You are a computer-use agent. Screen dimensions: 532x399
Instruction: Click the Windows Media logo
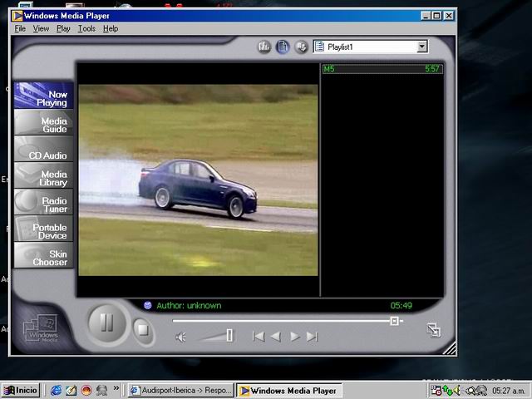(x=42, y=328)
